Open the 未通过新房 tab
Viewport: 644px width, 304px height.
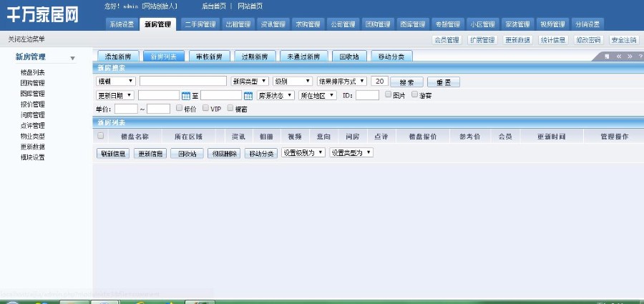[304, 57]
